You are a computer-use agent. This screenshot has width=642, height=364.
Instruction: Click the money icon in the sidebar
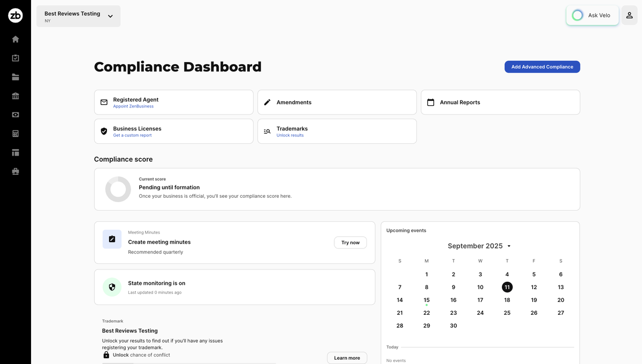(x=15, y=114)
